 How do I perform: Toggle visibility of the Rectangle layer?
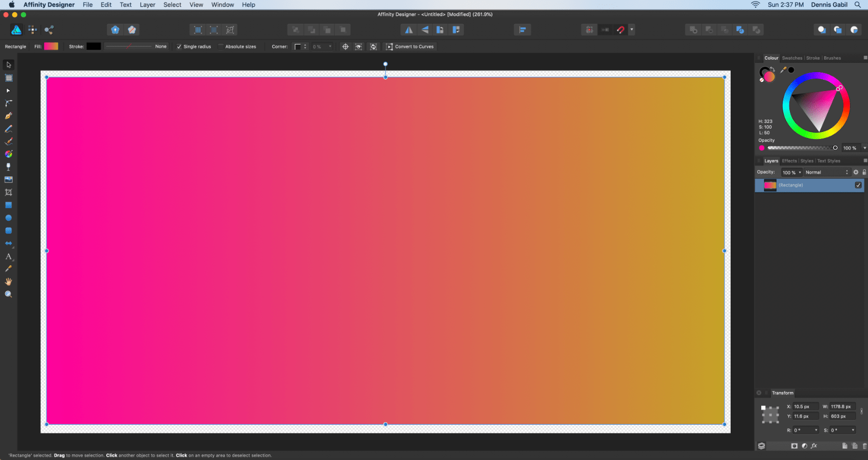tap(858, 185)
